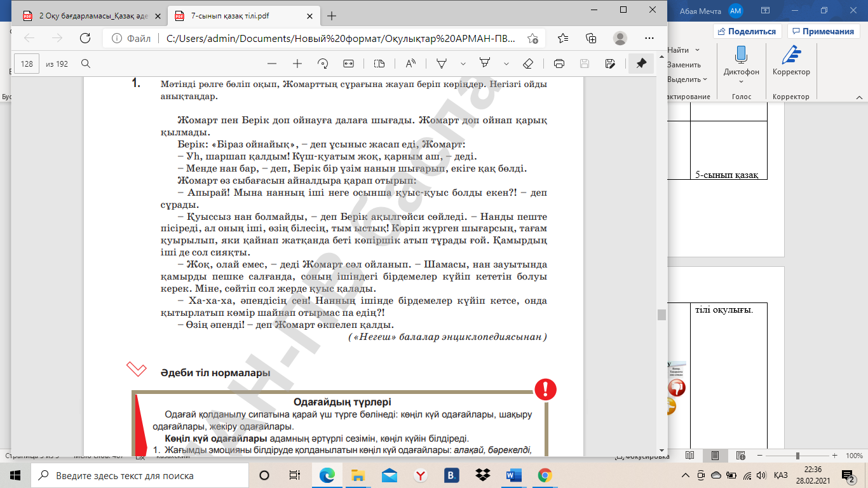Viewport: 868px width, 488px height.
Task: Save the PDF as a copy
Action: pyautogui.click(x=610, y=64)
